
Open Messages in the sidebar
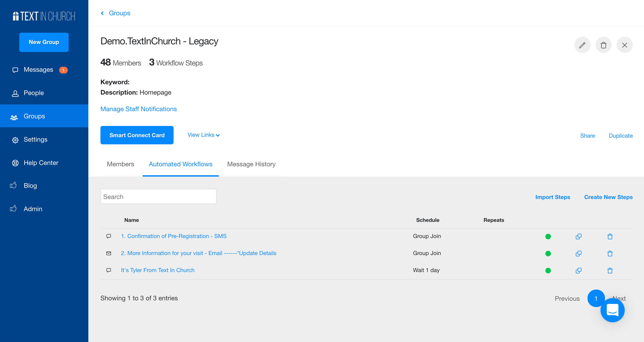38,70
